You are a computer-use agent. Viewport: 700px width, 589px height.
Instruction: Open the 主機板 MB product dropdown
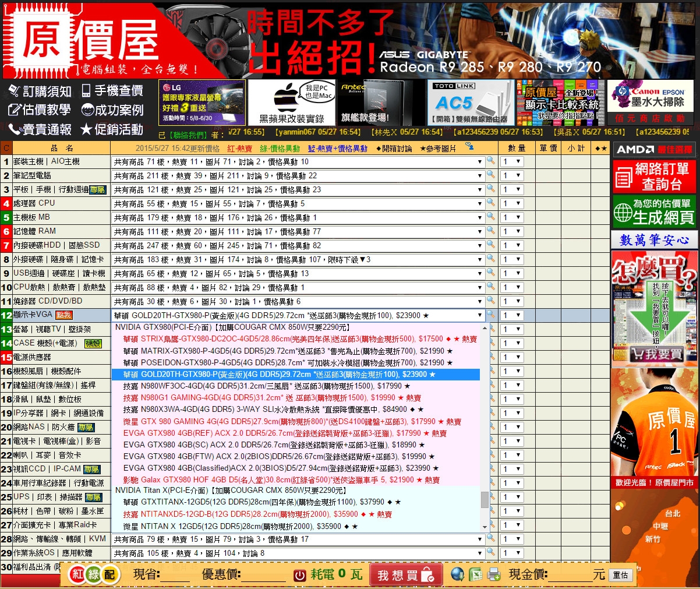tap(298, 217)
